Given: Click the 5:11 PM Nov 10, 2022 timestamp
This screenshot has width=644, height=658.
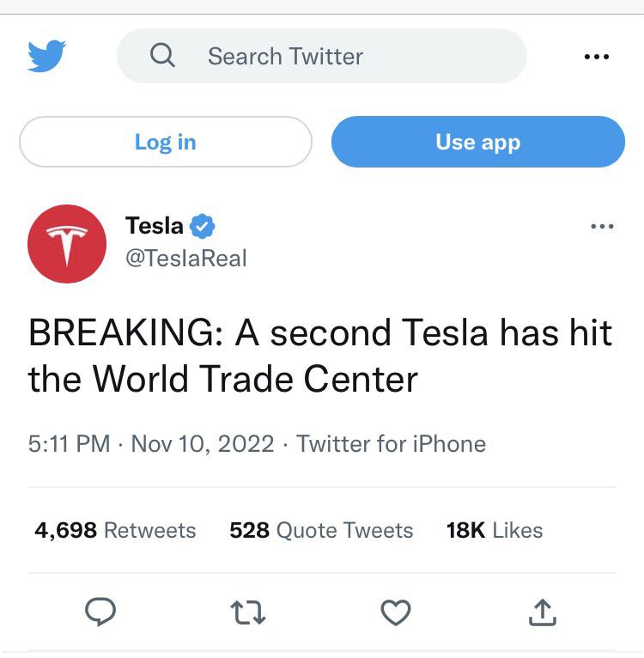Looking at the screenshot, I should 151,443.
